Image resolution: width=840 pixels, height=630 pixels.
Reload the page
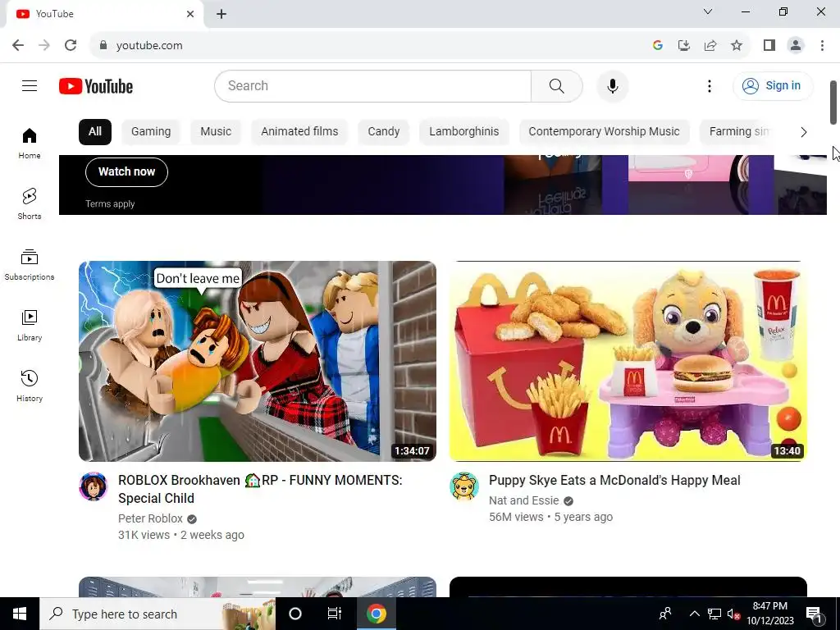(x=71, y=45)
